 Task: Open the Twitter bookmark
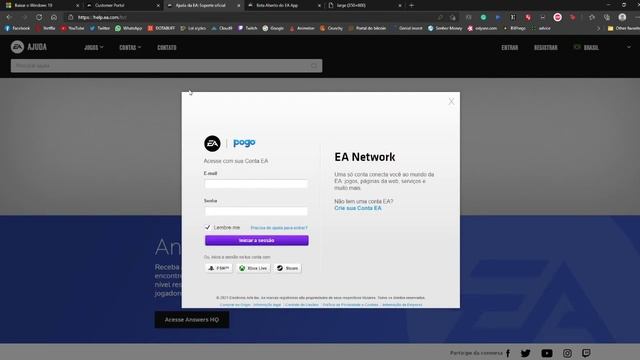tap(100, 28)
